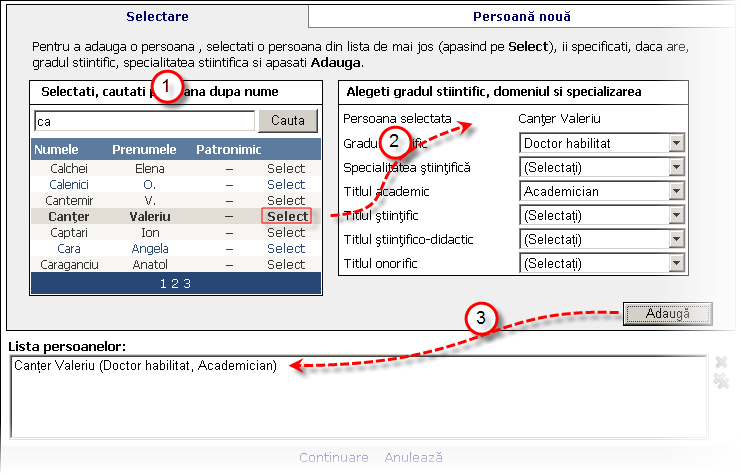Viewport: 740px width, 475px height.
Task: Click the single X remove-person icon
Action: (721, 362)
